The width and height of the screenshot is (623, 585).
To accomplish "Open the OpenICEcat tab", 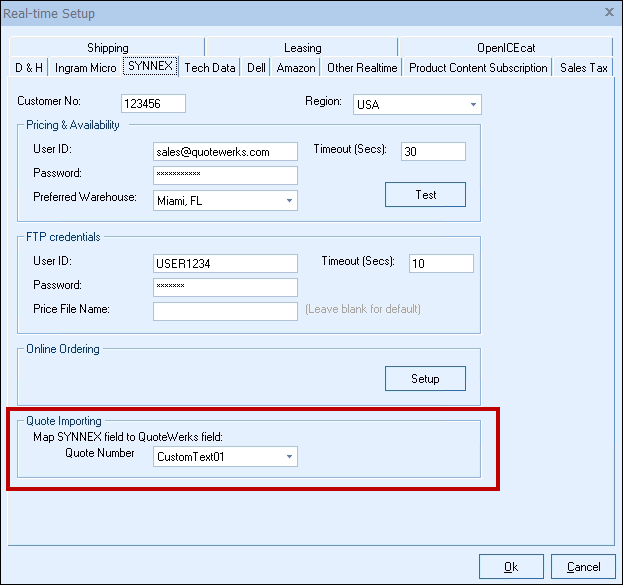I will (x=506, y=47).
